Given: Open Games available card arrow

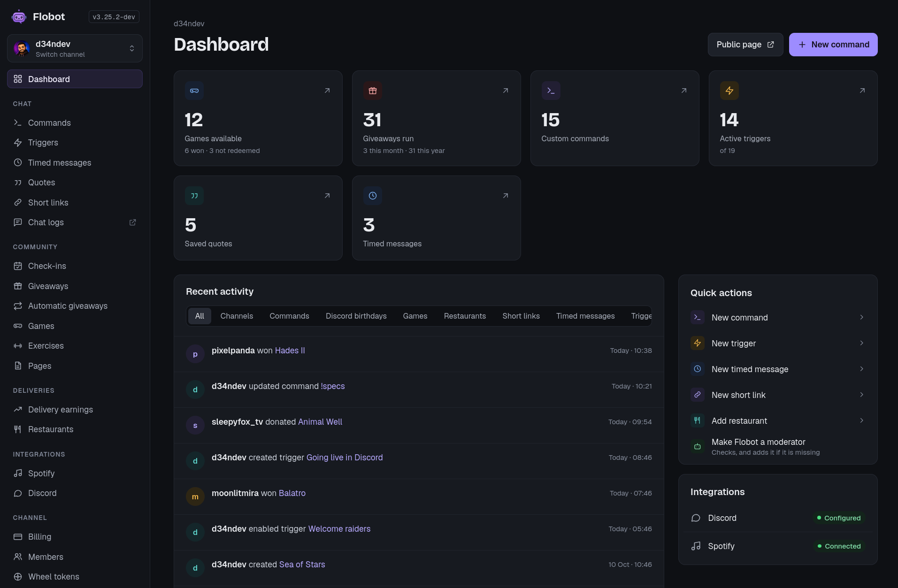Looking at the screenshot, I should [327, 91].
